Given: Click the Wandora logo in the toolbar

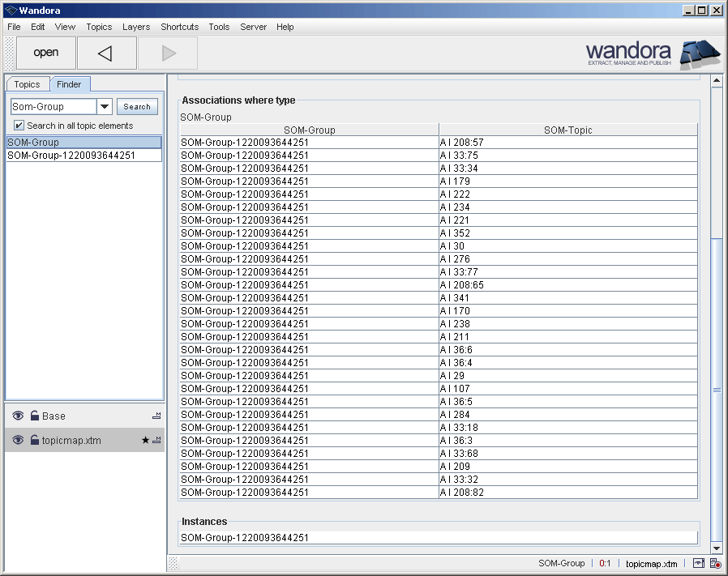Looking at the screenshot, I should pos(653,53).
